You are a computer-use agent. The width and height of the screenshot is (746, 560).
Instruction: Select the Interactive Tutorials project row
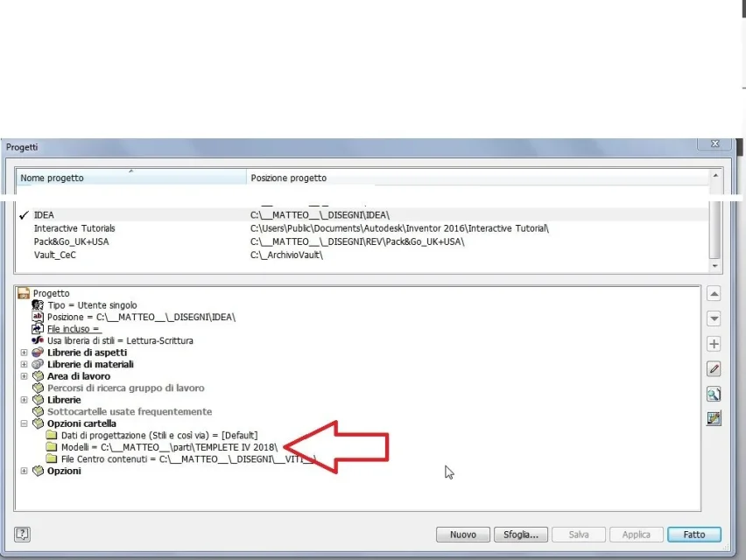362,228
